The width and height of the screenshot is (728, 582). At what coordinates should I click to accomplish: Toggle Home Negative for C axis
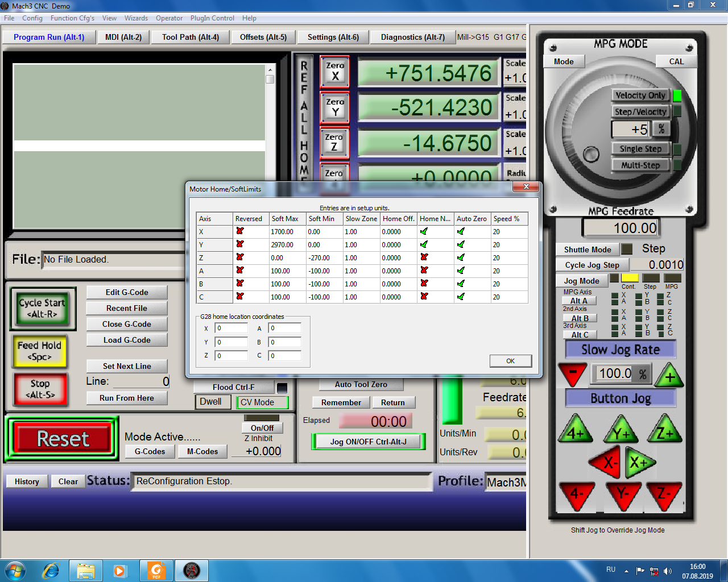click(424, 297)
